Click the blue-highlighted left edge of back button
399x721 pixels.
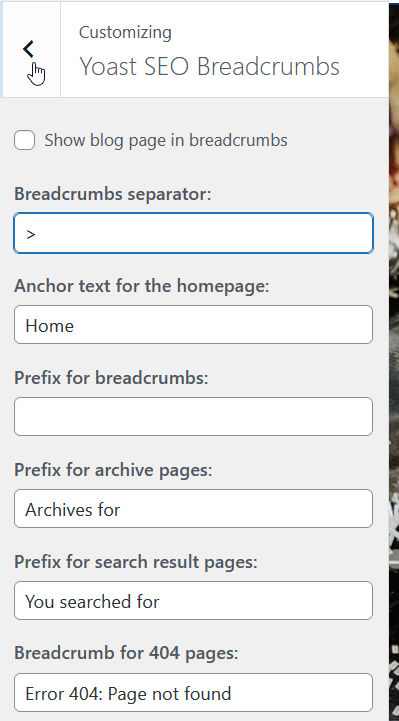[1, 49]
